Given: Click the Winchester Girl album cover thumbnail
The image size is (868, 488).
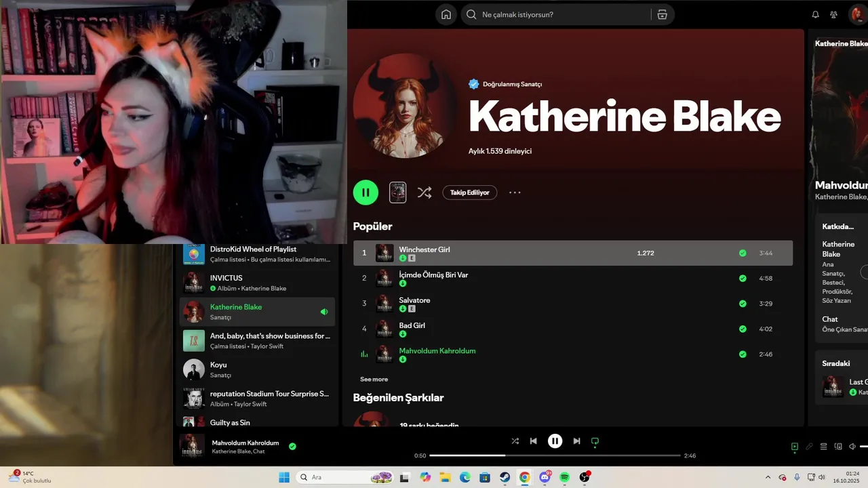Looking at the screenshot, I should point(384,253).
